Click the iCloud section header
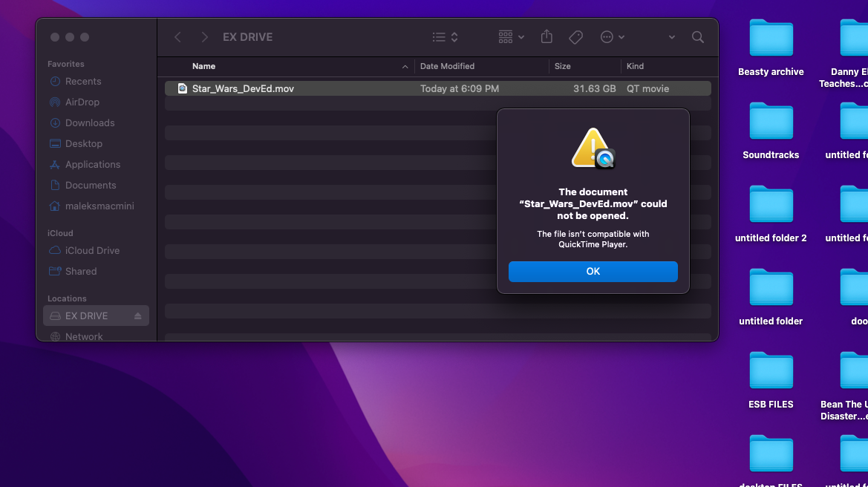Screen dimensions: 868x487 [x=60, y=234]
